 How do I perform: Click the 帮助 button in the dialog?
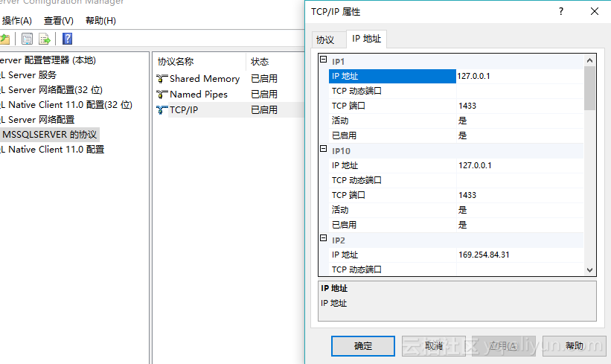pyautogui.click(x=575, y=346)
